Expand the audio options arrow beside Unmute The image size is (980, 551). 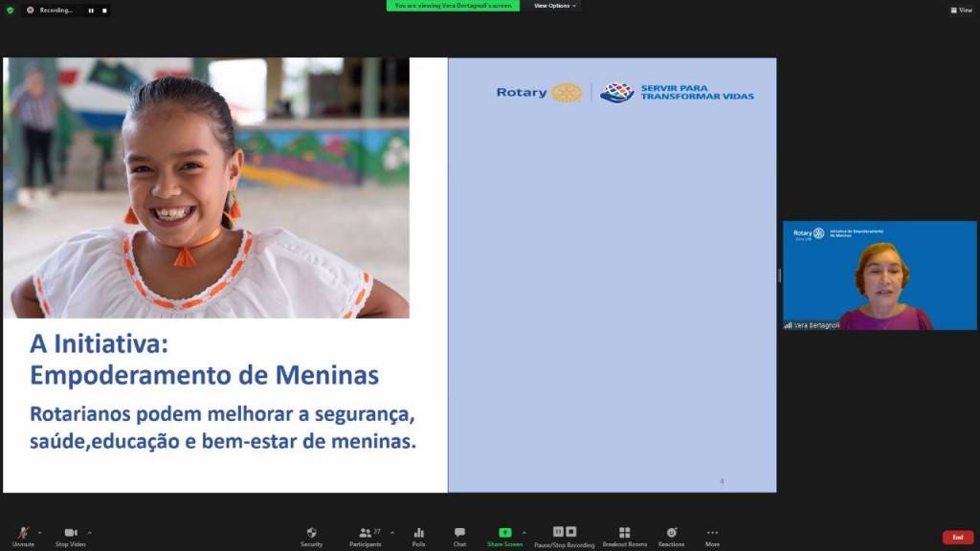coord(39,532)
